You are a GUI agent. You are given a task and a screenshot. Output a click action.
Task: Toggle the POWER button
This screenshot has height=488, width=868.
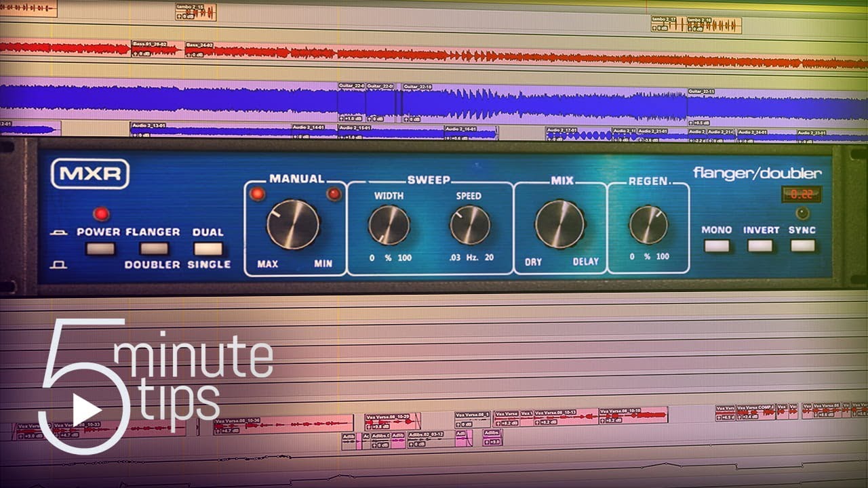(x=100, y=248)
